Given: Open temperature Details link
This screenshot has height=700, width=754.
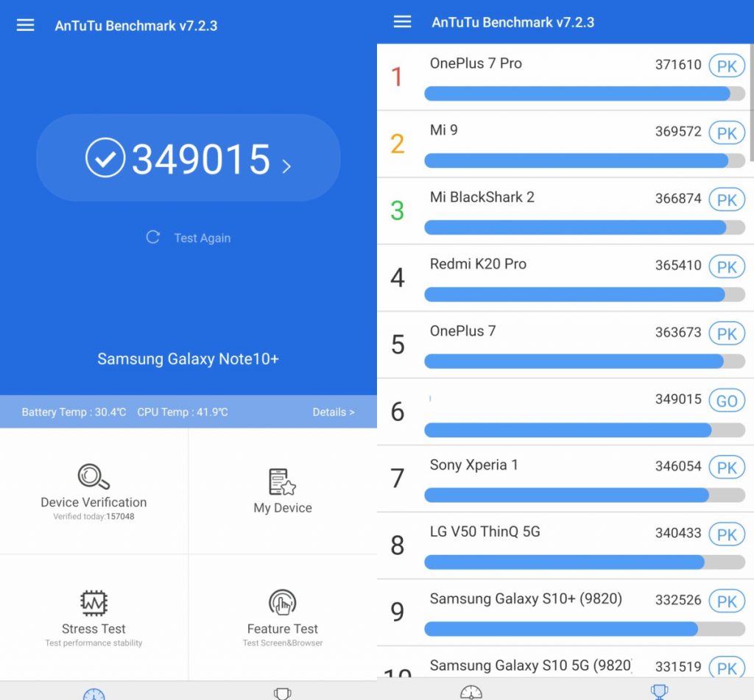Looking at the screenshot, I should point(334,412).
